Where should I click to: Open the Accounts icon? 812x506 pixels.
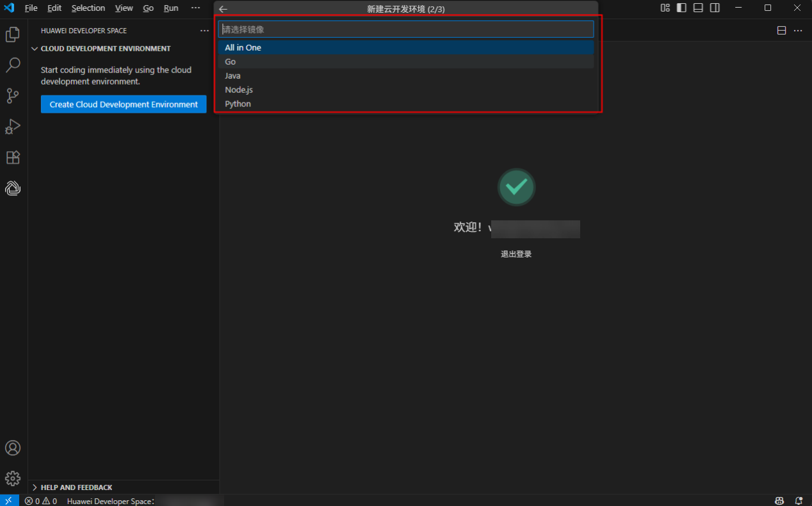tap(13, 448)
